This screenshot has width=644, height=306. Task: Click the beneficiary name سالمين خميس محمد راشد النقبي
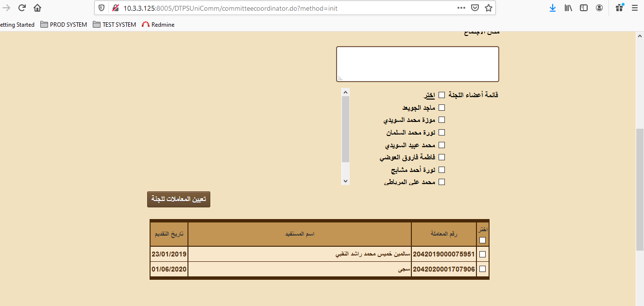(373, 254)
